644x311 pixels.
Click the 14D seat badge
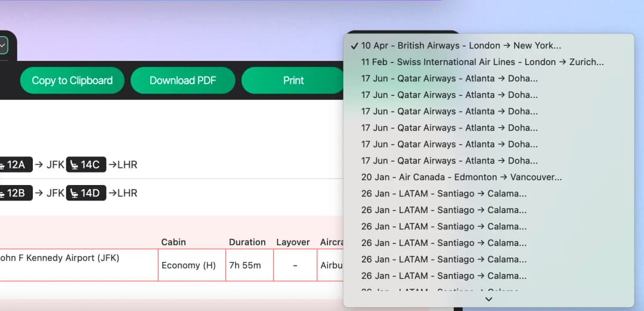(x=86, y=193)
